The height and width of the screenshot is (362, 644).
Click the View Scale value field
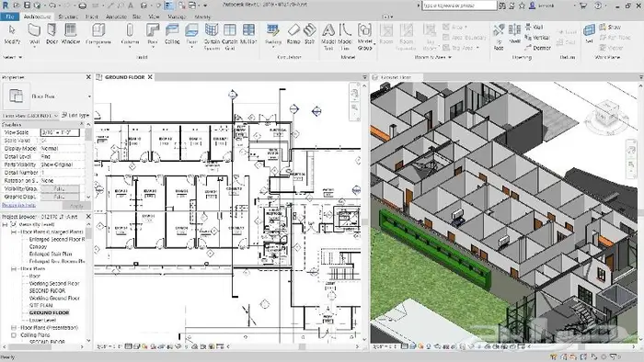[60, 132]
